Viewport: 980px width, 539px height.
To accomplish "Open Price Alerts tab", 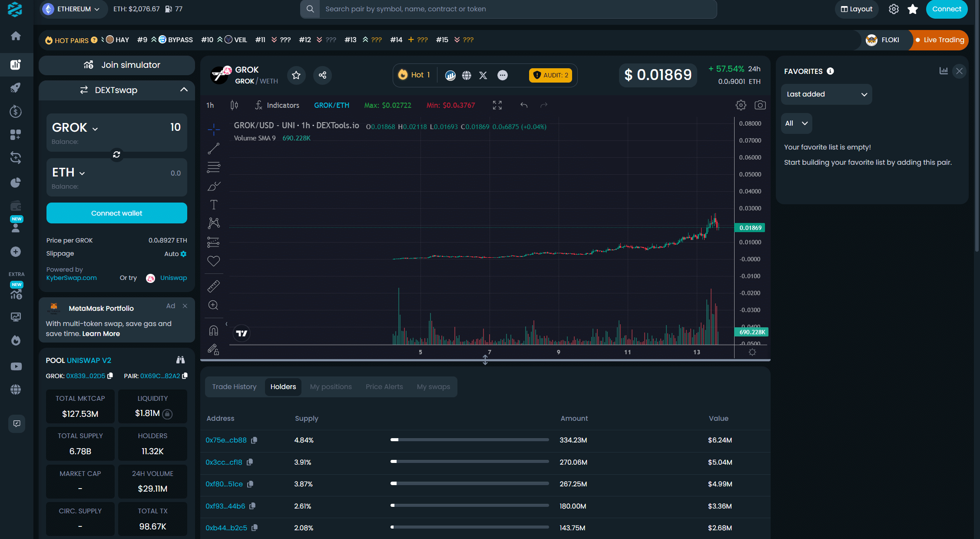I will click(x=384, y=387).
